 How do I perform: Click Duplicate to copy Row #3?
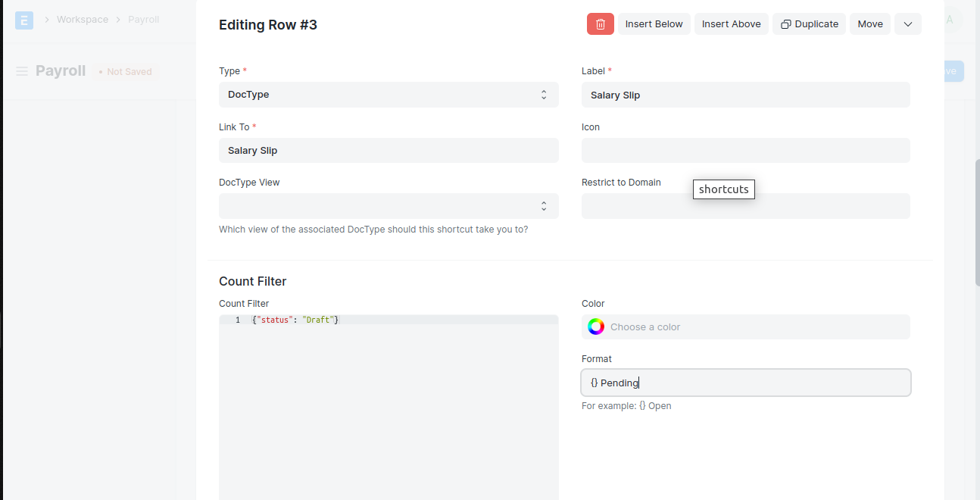809,23
